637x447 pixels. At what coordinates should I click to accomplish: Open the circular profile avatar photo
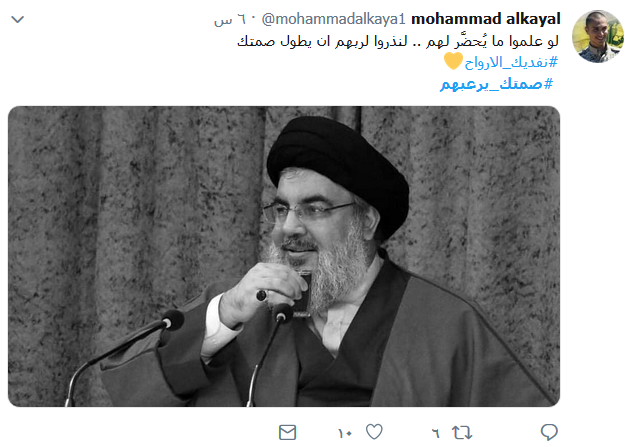tap(598, 36)
